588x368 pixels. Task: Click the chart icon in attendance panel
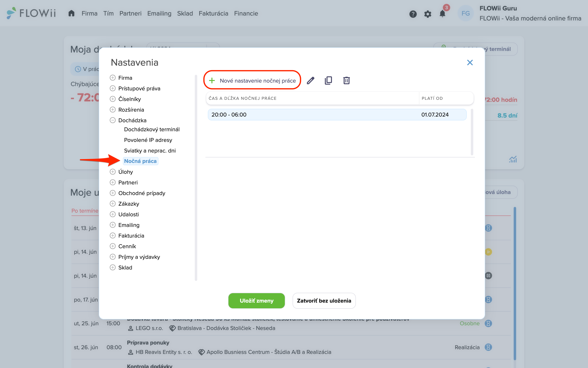[x=513, y=159]
